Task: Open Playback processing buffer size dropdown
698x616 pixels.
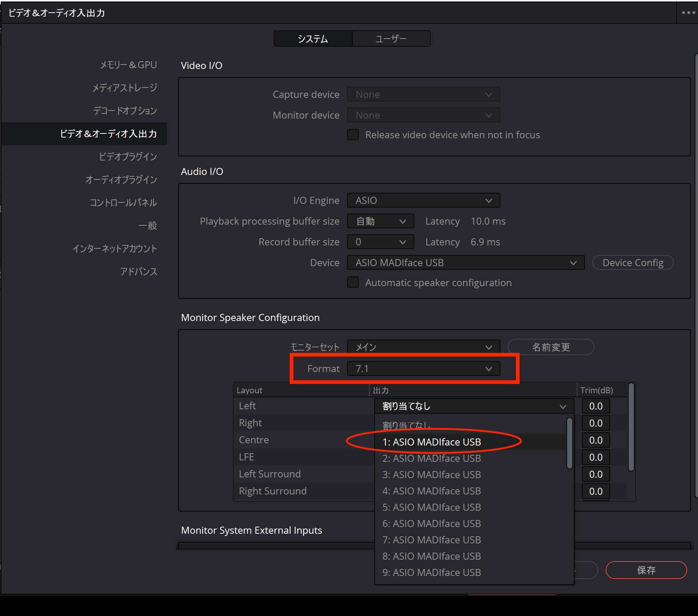Action: pos(380,221)
